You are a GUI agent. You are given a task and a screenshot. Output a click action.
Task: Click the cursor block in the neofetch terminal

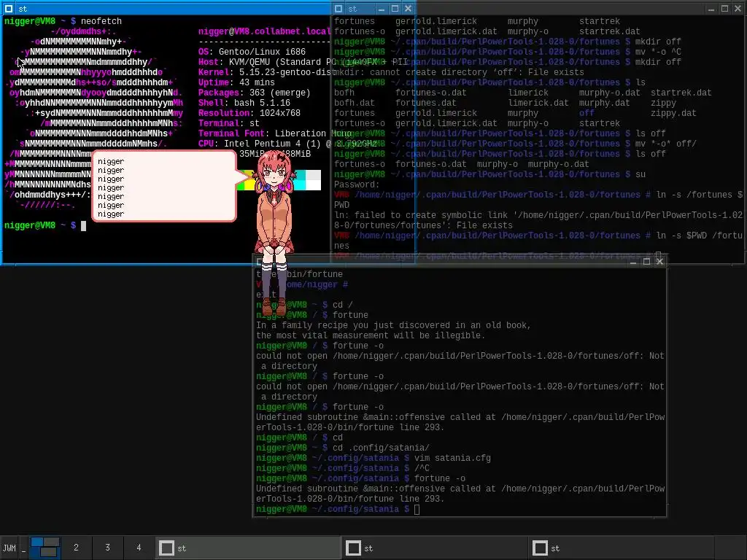(83, 226)
